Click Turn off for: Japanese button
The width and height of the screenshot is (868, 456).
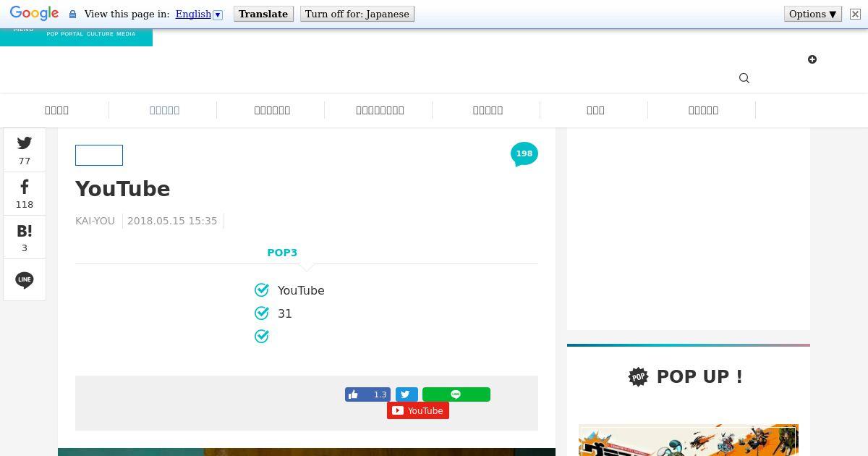click(x=357, y=14)
